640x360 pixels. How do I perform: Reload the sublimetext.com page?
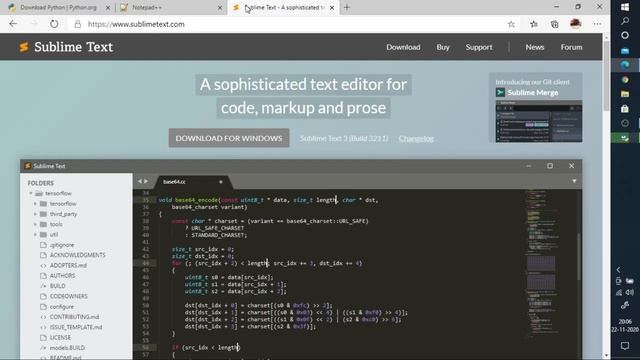tap(54, 24)
